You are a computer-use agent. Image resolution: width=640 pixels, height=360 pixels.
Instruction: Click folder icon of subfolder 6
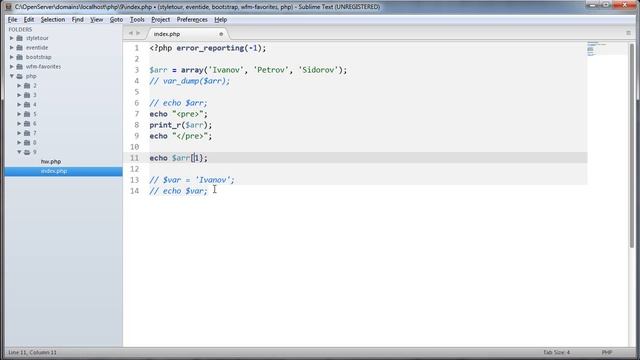point(27,124)
